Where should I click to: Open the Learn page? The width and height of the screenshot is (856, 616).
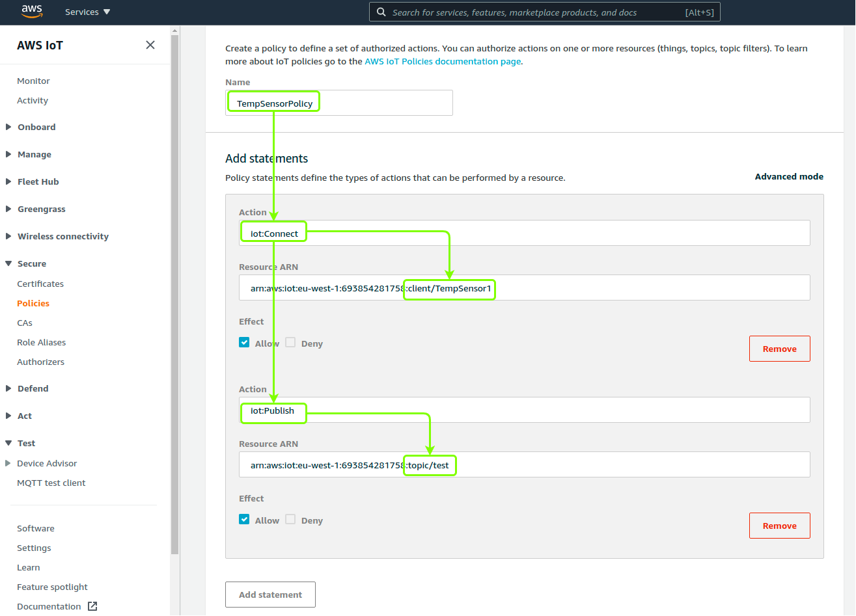(29, 567)
